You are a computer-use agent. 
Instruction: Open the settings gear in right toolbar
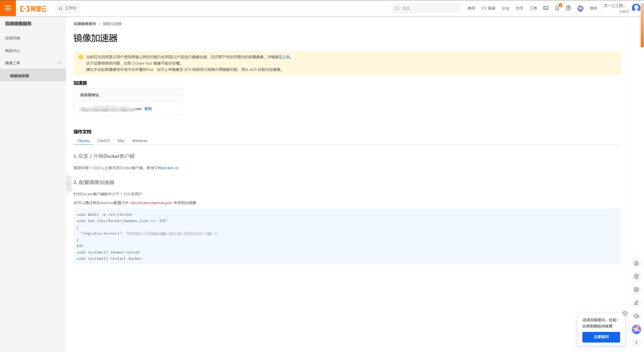coord(636,290)
